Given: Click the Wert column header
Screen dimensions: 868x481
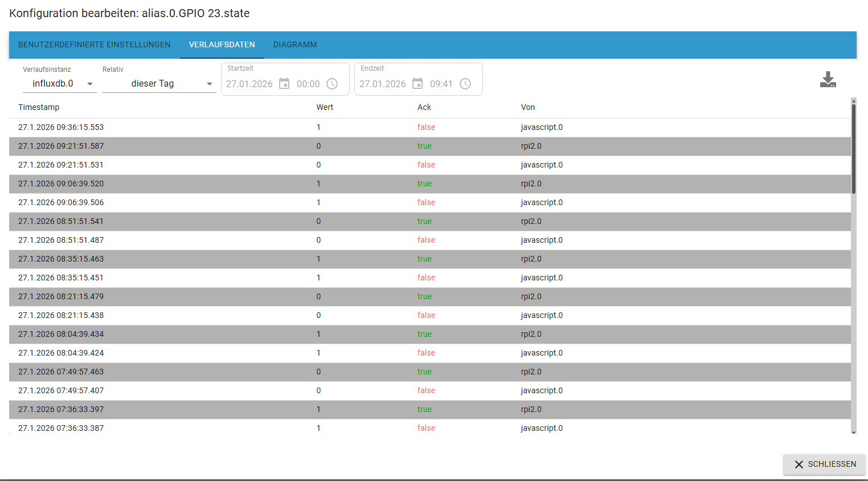Looking at the screenshot, I should pyautogui.click(x=325, y=107).
